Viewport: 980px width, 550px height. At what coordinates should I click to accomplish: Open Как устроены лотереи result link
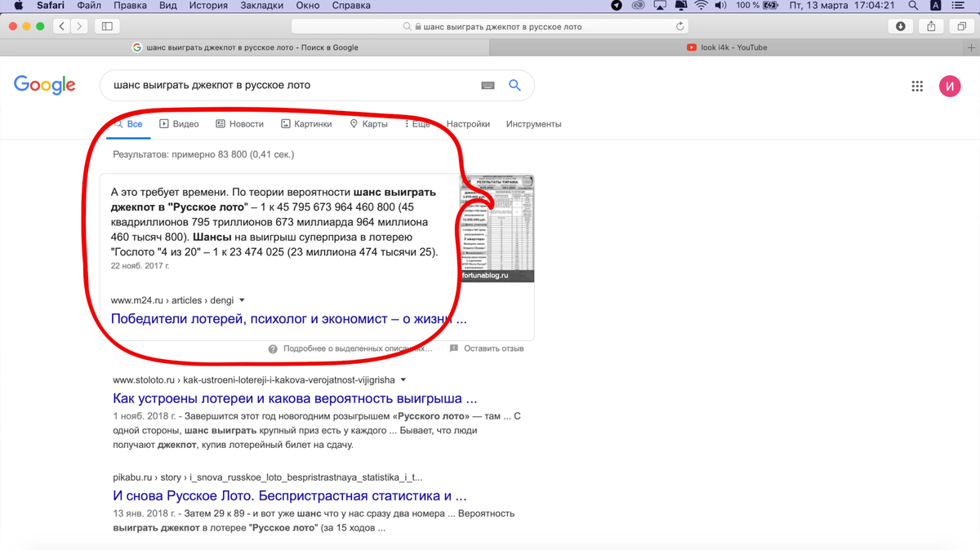tap(295, 399)
